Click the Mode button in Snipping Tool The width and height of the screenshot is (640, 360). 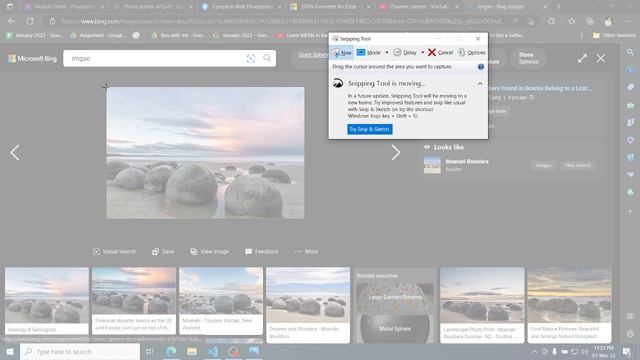pyautogui.click(x=369, y=53)
